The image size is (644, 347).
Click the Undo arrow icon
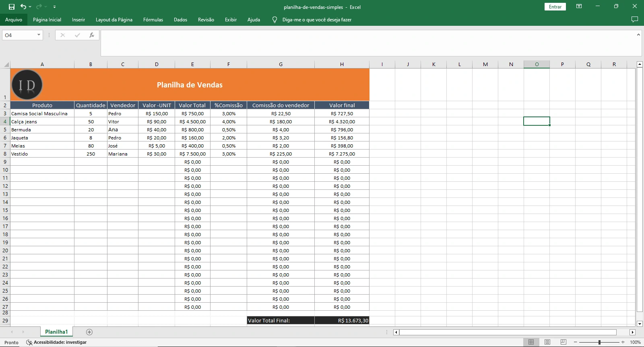[23, 7]
